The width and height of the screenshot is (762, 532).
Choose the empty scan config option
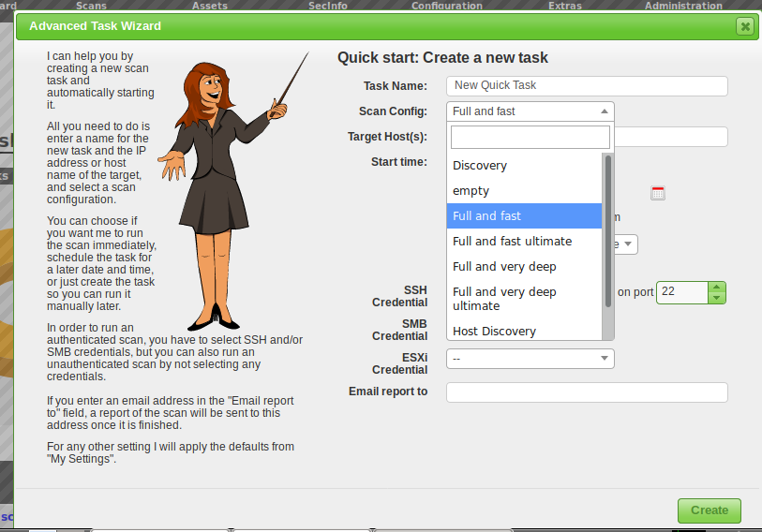(x=471, y=191)
